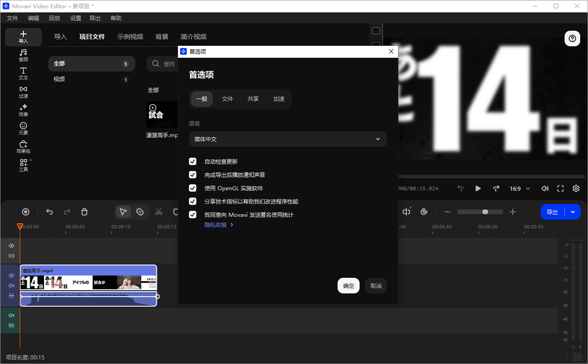Hide the main video track eye
Image resolution: width=588 pixels, height=364 pixels.
pyautogui.click(x=11, y=276)
